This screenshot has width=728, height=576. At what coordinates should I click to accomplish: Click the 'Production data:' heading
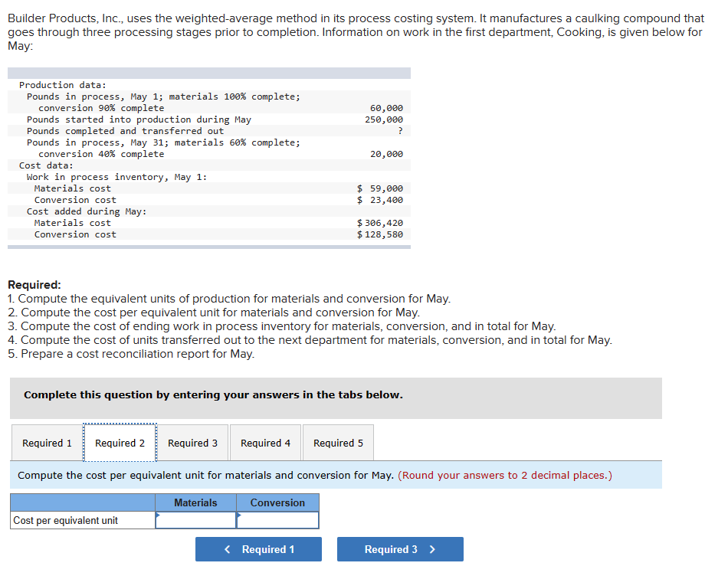click(x=63, y=85)
